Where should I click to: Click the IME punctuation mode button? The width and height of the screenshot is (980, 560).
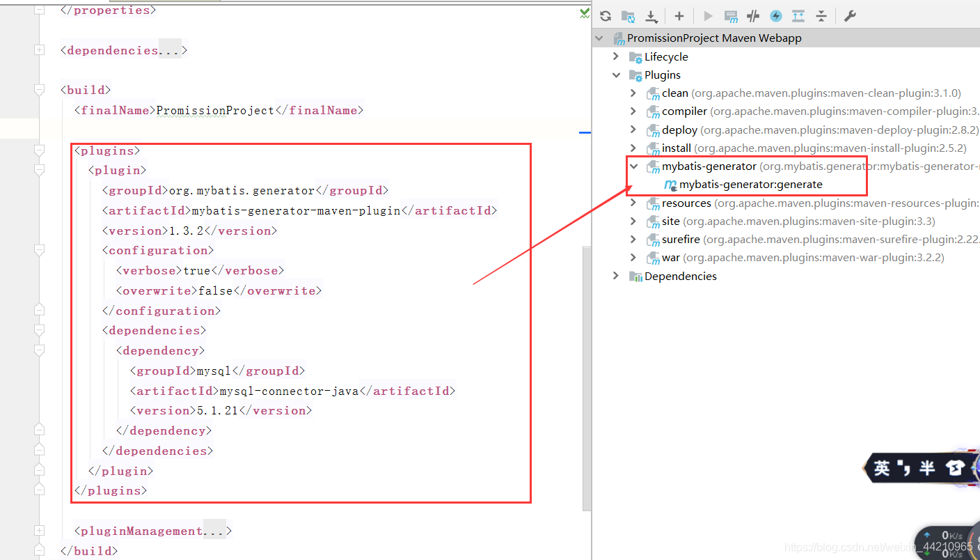(x=904, y=469)
